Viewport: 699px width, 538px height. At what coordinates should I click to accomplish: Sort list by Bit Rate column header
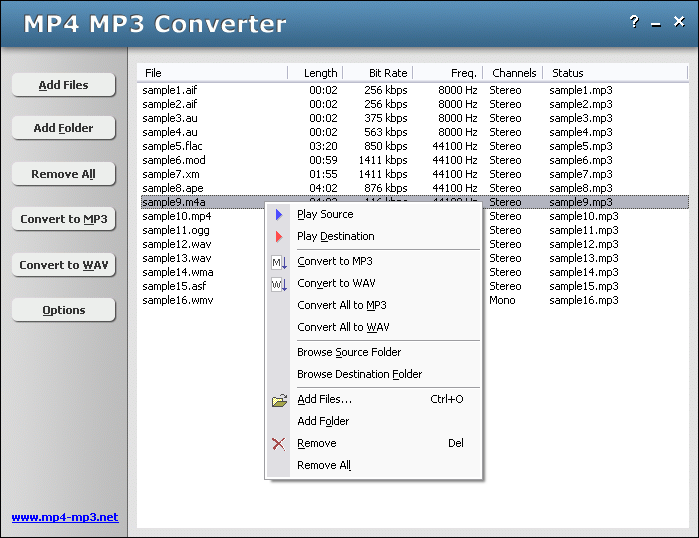click(378, 73)
